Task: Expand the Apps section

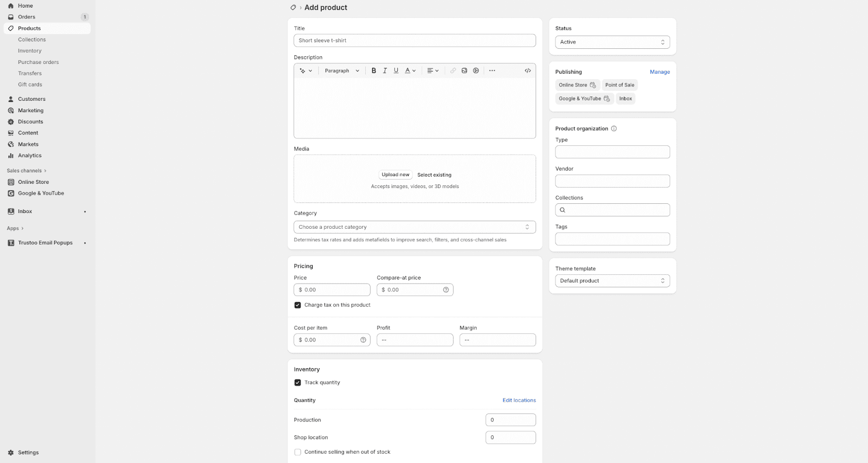Action: pyautogui.click(x=15, y=229)
